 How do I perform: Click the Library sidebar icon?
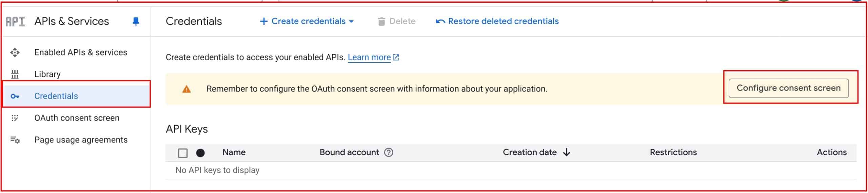(15, 74)
